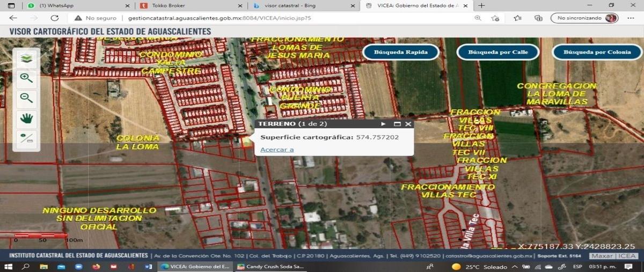Open No sincronizando profile button
This screenshot has width=644, height=272.
pos(584,18)
